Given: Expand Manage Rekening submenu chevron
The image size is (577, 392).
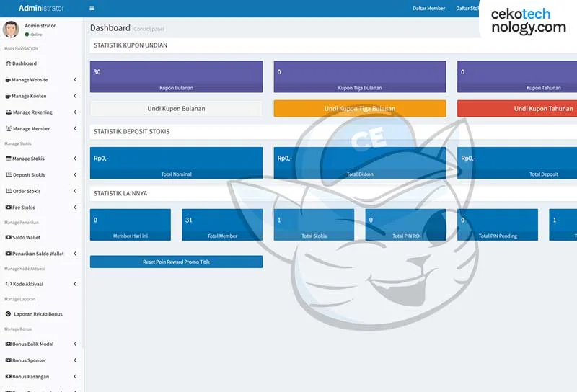Looking at the screenshot, I should (x=75, y=112).
